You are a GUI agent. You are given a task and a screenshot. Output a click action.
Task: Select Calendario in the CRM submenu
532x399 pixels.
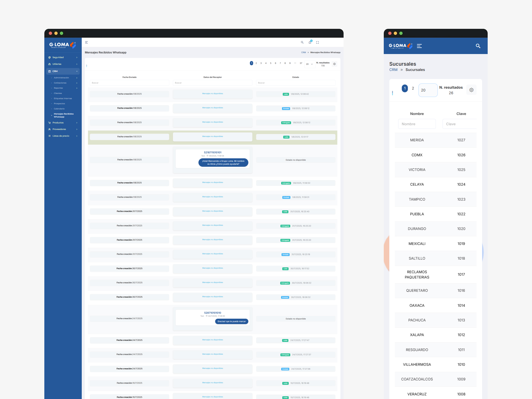59,109
